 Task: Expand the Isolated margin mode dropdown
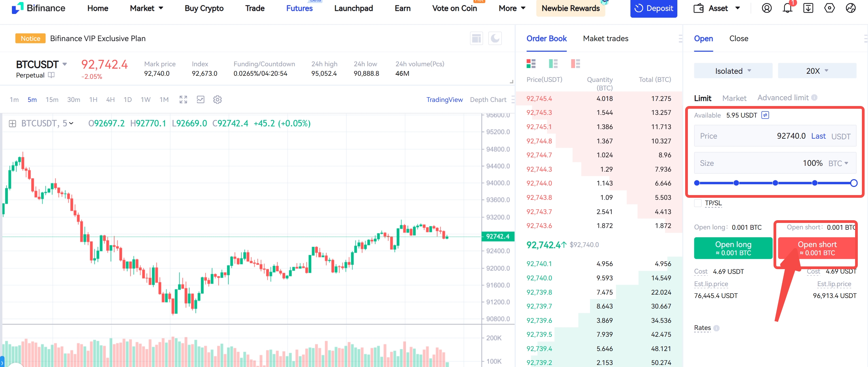pos(733,71)
